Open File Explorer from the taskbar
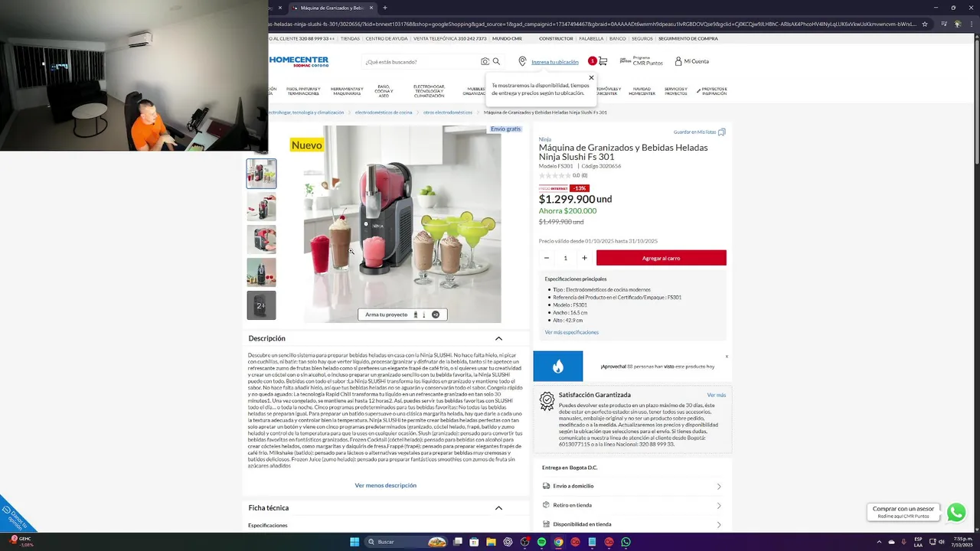Image resolution: width=980 pixels, height=551 pixels. pyautogui.click(x=491, y=542)
